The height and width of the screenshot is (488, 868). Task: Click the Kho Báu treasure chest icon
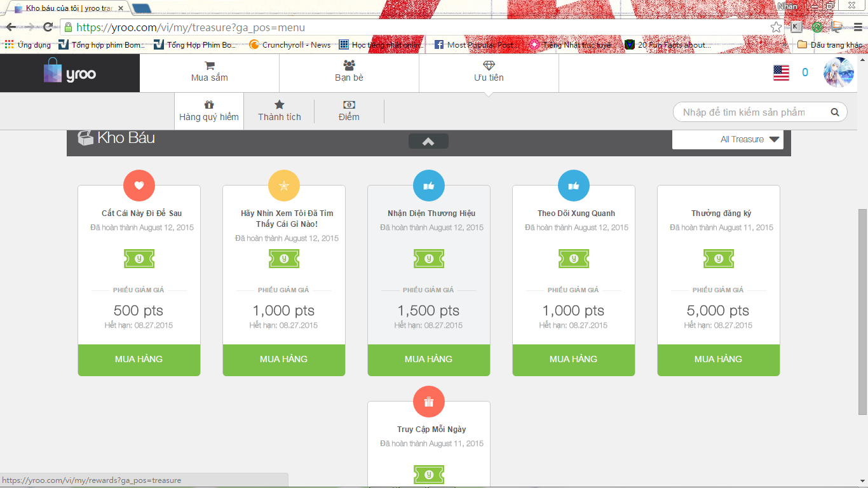(85, 137)
